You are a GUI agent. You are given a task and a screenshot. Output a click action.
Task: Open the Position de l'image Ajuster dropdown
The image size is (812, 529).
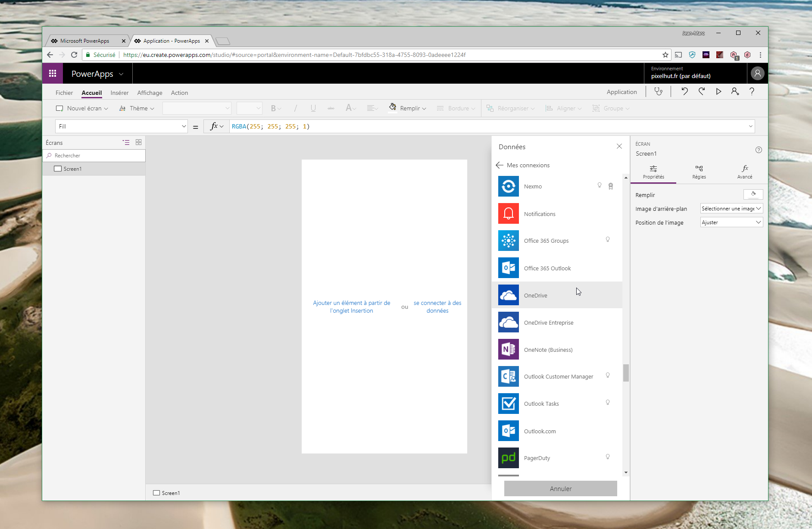click(x=731, y=222)
